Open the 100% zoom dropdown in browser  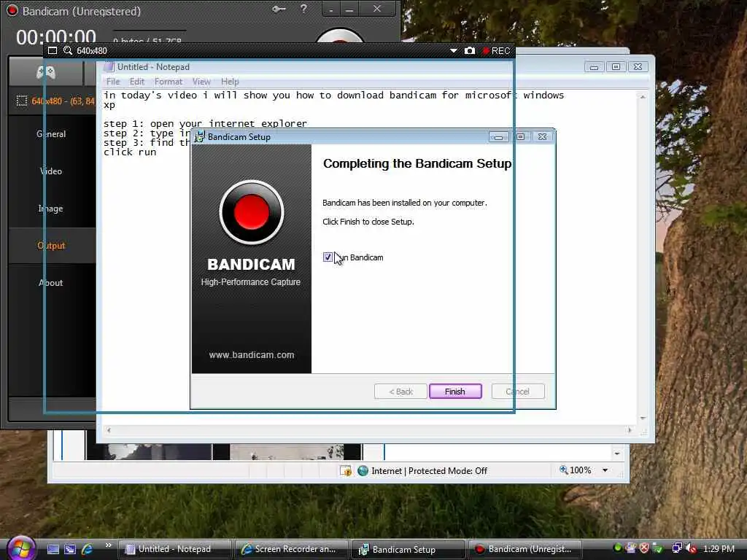click(605, 470)
